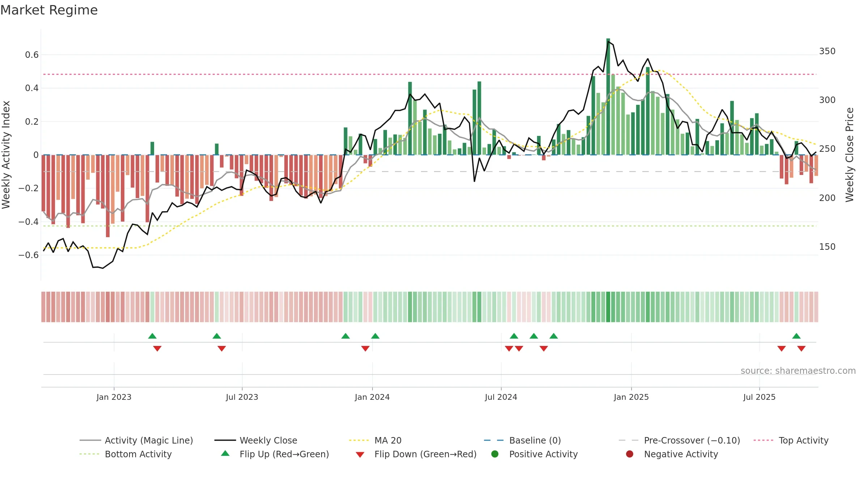Click the lowest red activity bar before Jan 2023
The width and height of the screenshot is (868, 488).
point(108,196)
